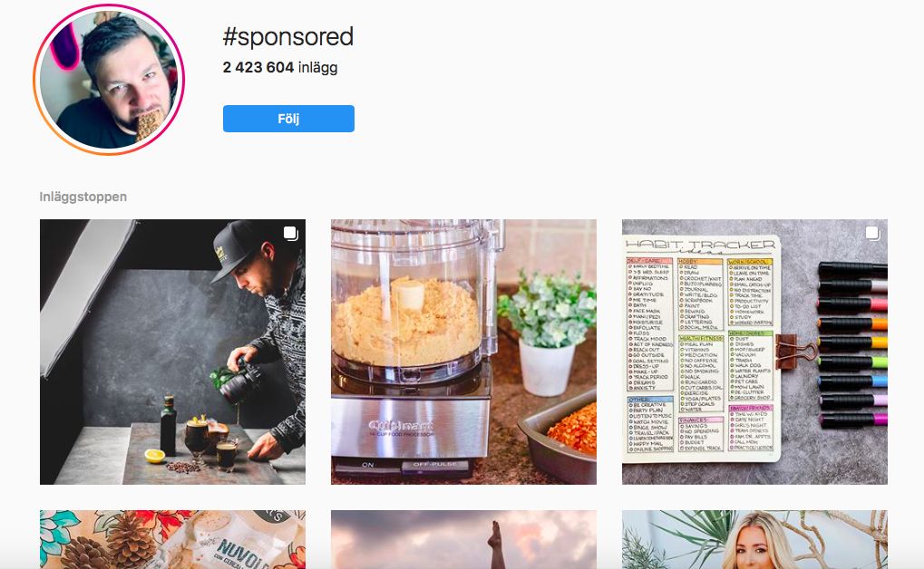Open the Cuisinart food processor post

(x=463, y=352)
